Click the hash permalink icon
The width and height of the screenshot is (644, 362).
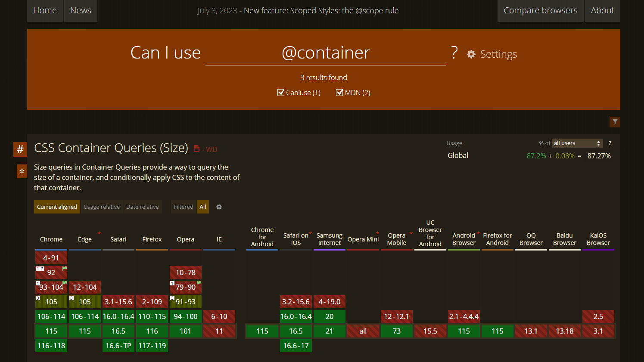(20, 149)
